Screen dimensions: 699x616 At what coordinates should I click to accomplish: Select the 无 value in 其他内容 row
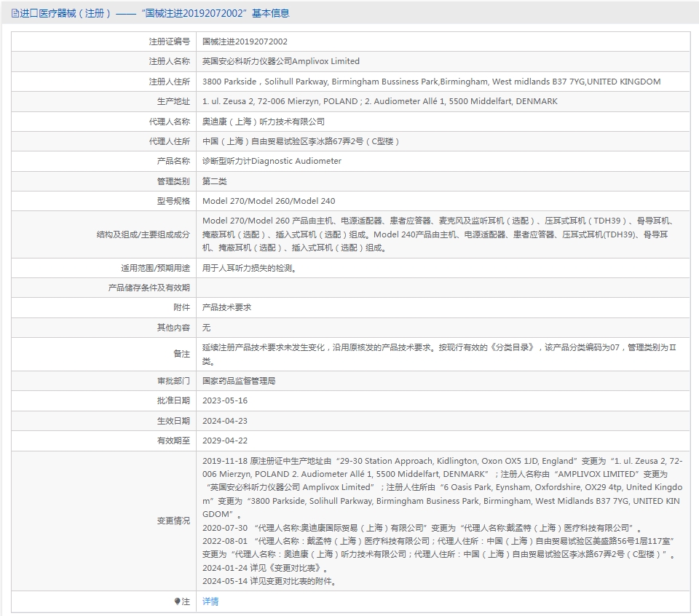pyautogui.click(x=206, y=328)
